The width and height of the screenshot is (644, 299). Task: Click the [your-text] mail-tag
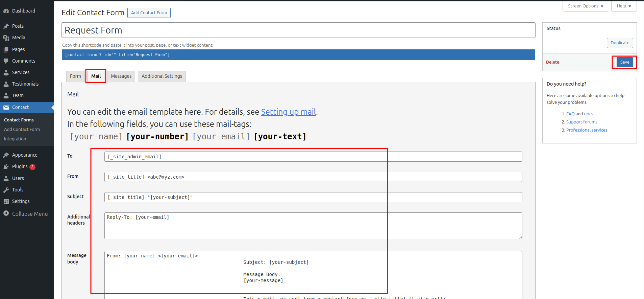pyautogui.click(x=280, y=137)
